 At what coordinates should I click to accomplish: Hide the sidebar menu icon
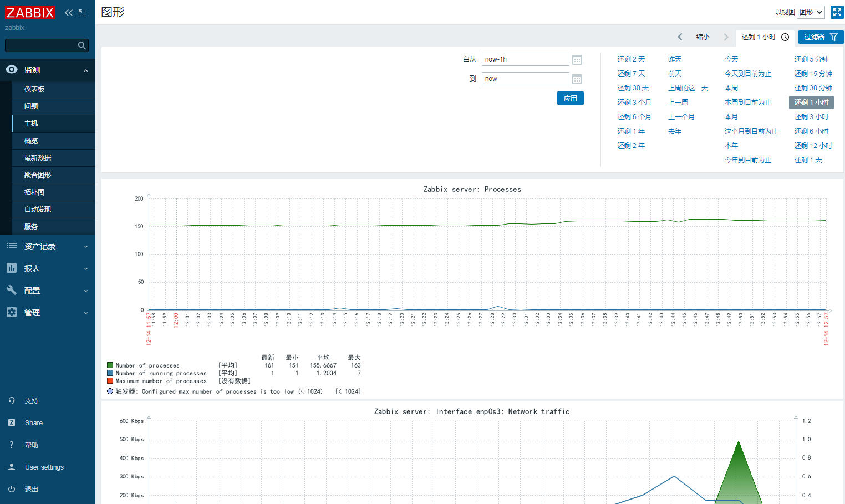click(x=82, y=13)
